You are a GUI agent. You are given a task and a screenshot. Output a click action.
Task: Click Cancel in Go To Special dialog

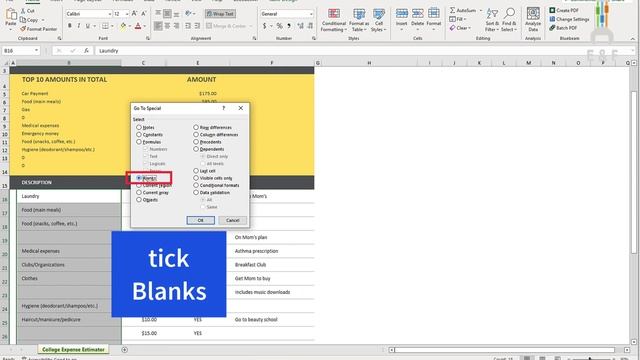(233, 220)
